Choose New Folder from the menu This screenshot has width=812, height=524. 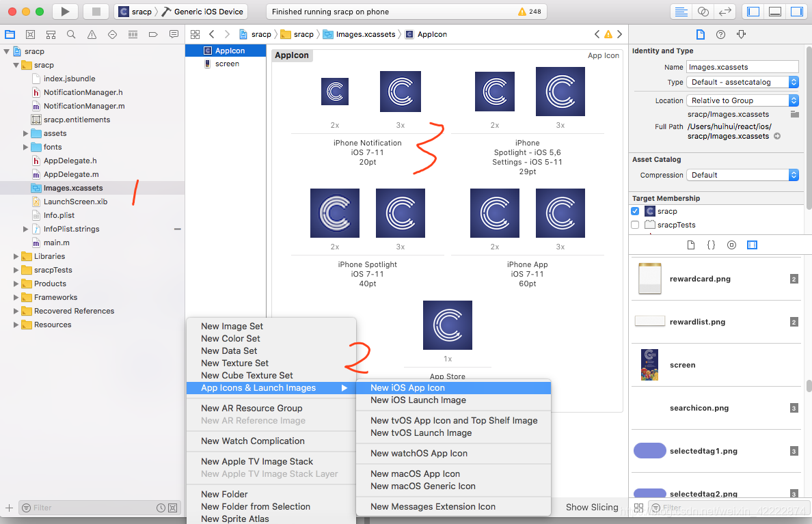(x=271, y=495)
